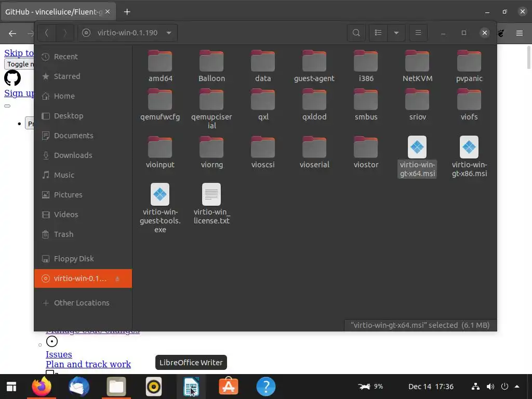Open the qxl folder

pyautogui.click(x=263, y=104)
